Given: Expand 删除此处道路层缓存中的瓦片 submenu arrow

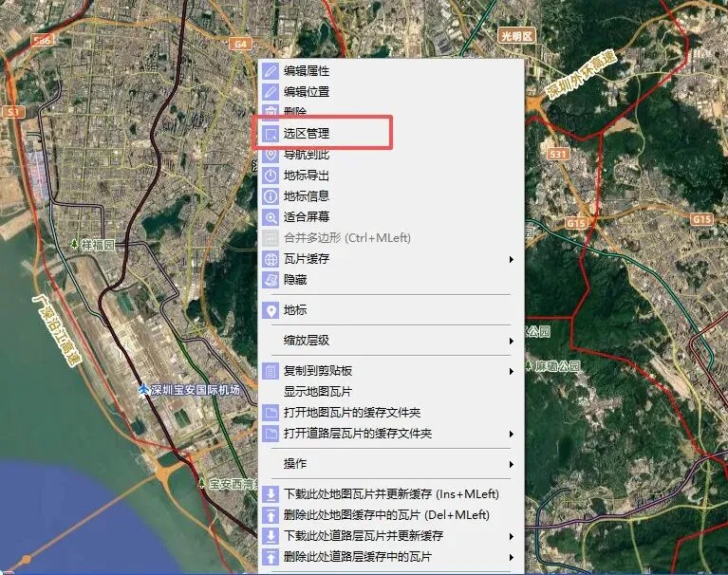Looking at the screenshot, I should pos(512,557).
